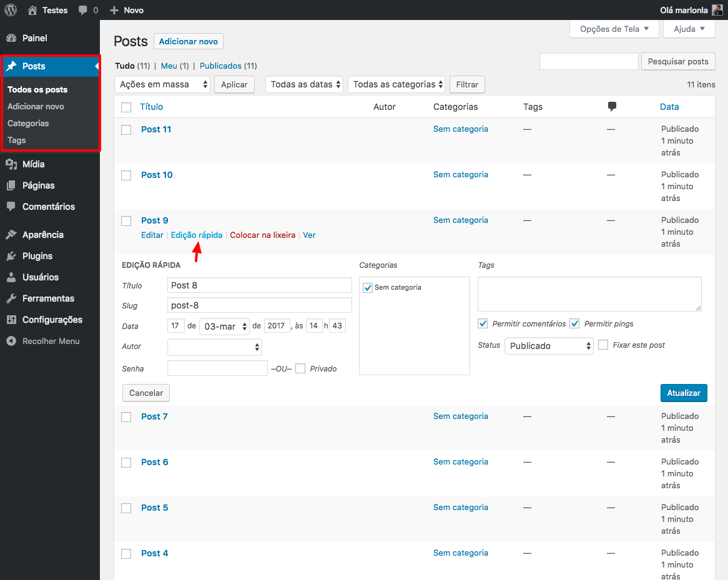Click the Comentários speech bubble icon
728x580 pixels.
(x=12, y=207)
